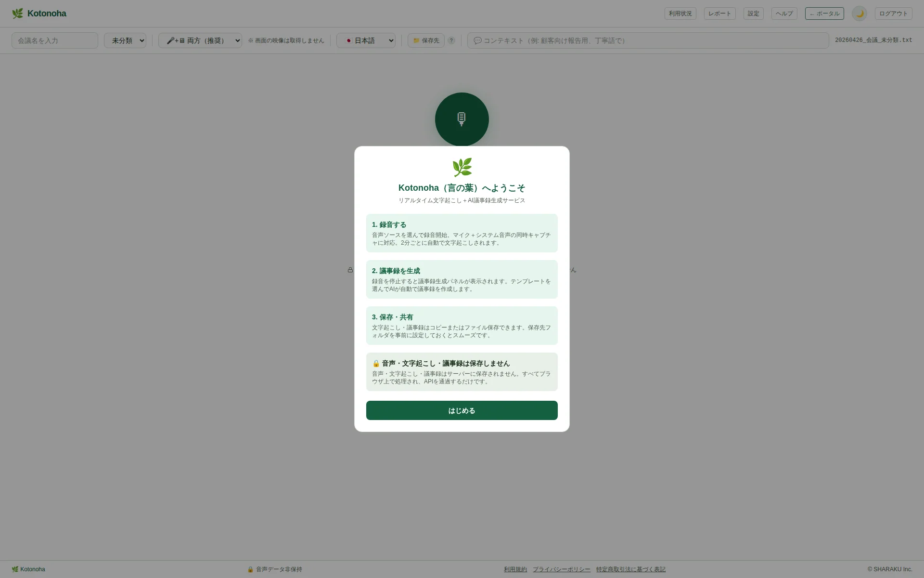Click the 2. 議事録を生成 step card

(x=462, y=279)
